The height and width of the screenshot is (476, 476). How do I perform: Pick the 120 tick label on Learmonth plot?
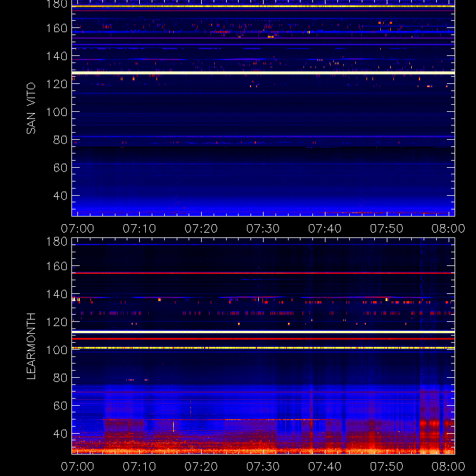[57, 322]
